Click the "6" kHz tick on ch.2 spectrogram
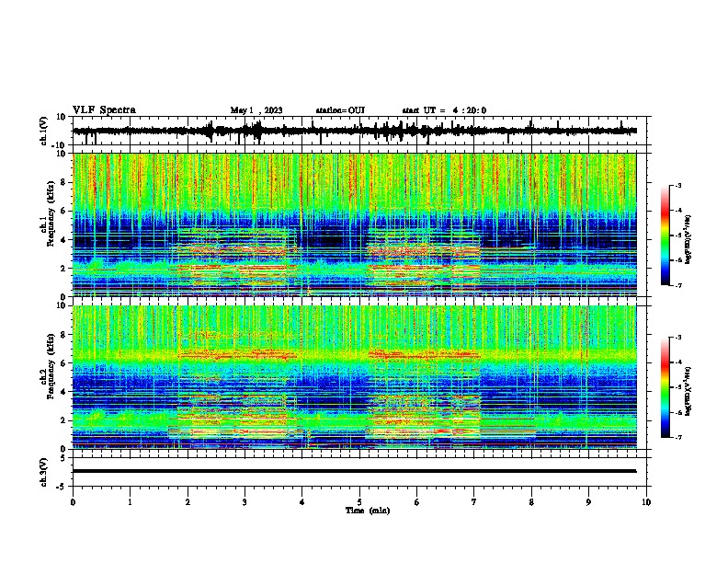Image resolution: width=728 pixels, height=563 pixels. click(x=63, y=363)
